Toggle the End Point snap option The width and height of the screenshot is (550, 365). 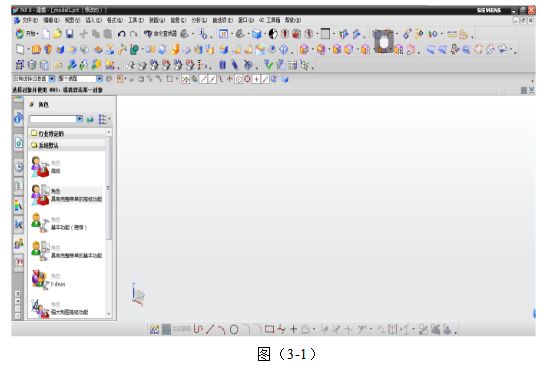pos(203,79)
